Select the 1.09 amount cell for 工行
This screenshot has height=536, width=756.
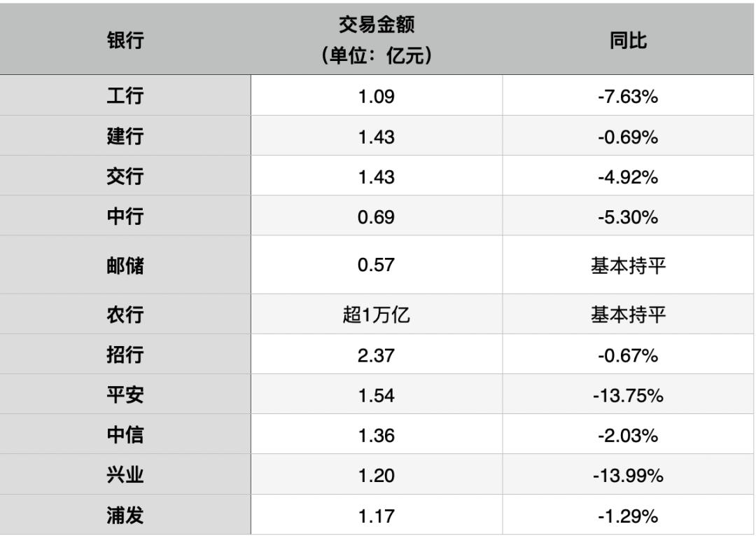pos(376,96)
